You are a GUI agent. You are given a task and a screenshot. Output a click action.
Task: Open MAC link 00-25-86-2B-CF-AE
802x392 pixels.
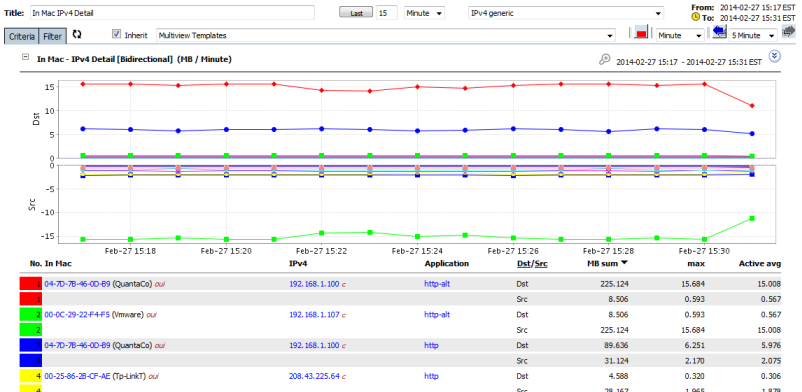click(77, 376)
